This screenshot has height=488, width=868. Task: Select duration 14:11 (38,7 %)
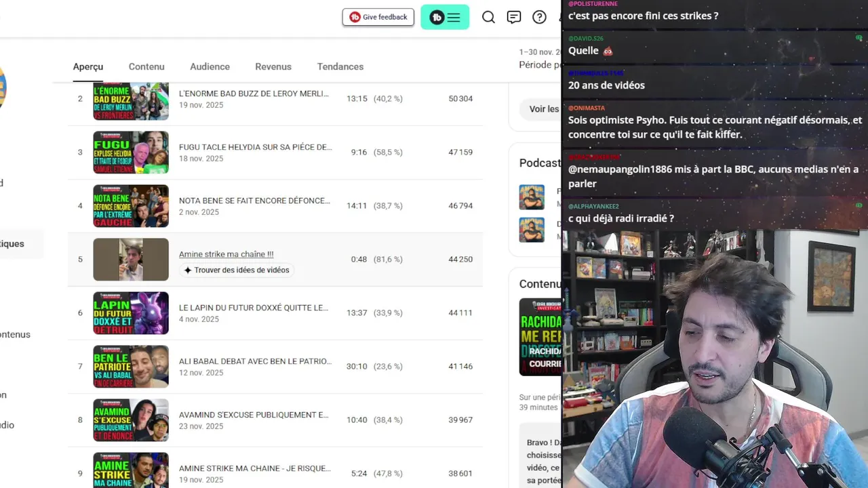point(374,206)
